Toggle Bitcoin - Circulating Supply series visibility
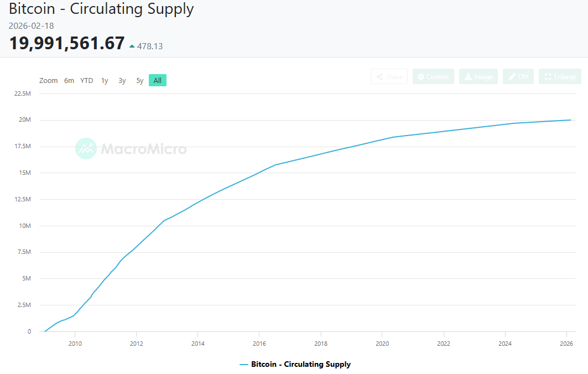Image resolution: width=588 pixels, height=374 pixels. pos(300,365)
